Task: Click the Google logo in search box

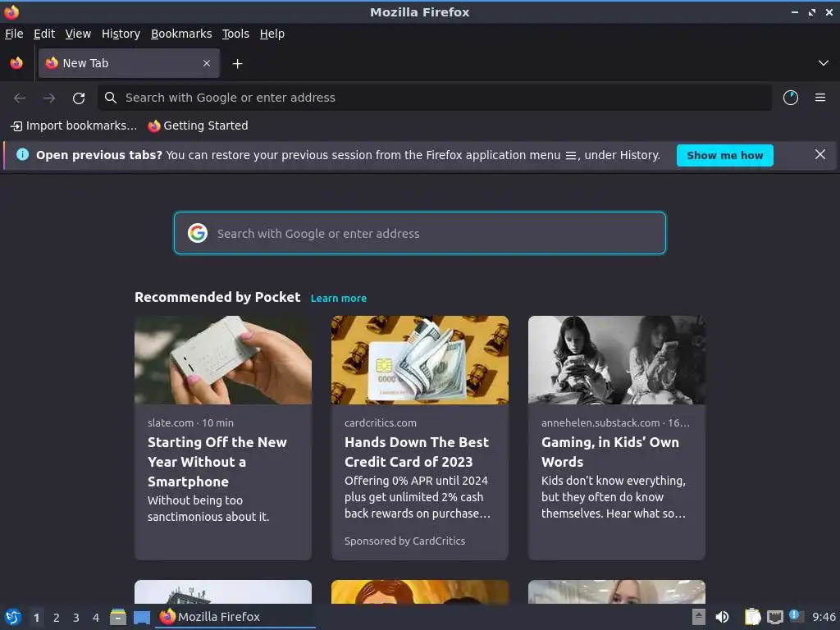Action: (198, 233)
